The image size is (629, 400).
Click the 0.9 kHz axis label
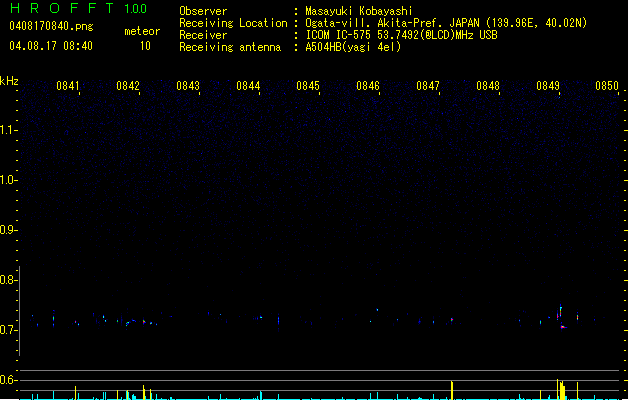[9, 230]
